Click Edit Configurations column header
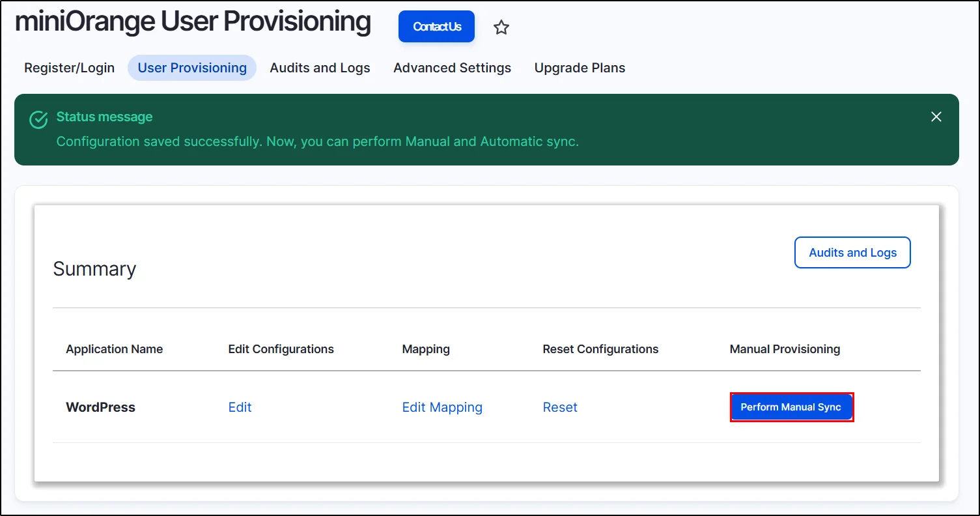 (x=281, y=349)
